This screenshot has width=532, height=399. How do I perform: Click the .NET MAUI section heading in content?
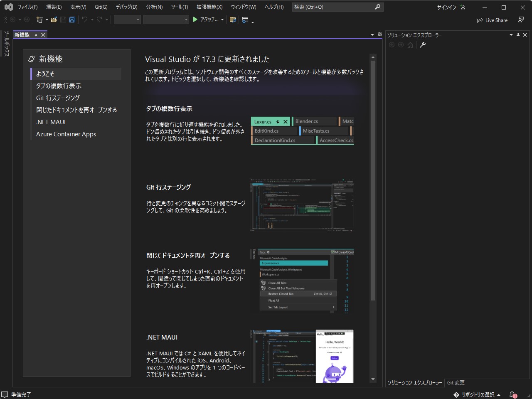(x=162, y=337)
